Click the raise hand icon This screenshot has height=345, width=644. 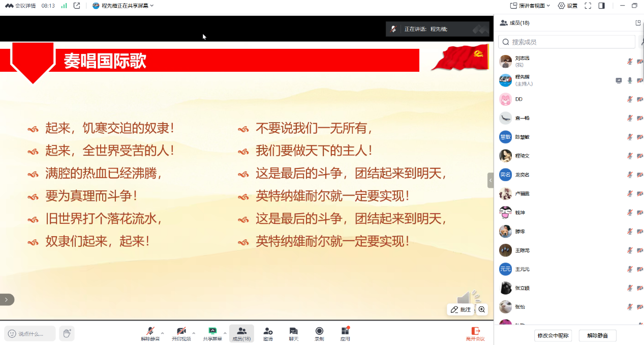pyautogui.click(x=67, y=333)
